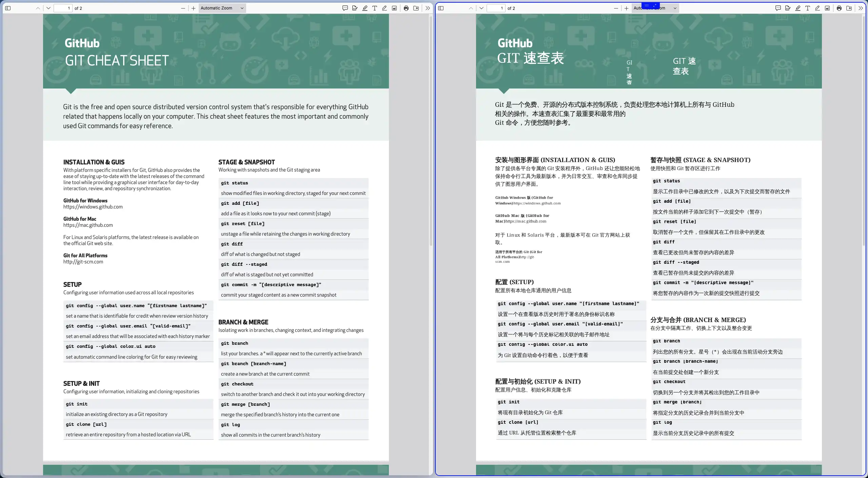
Task: Zoom out the Chinese PDF with minus button
Action: click(x=616, y=8)
